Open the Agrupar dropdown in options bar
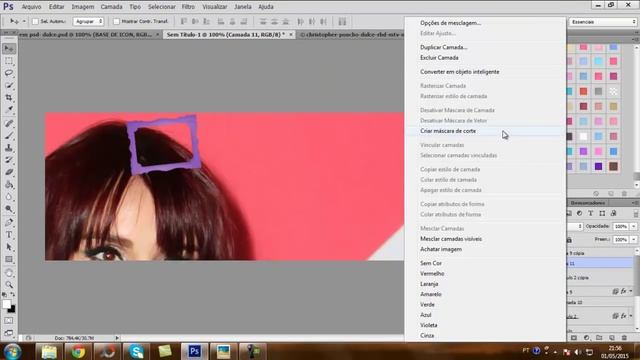Viewport: 640px width, 360px height. tap(88, 21)
